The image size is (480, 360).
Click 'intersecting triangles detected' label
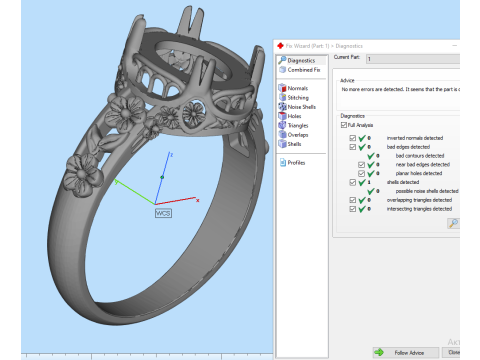point(419,209)
